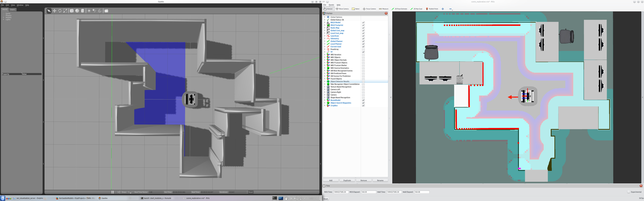This screenshot has height=201, width=644.
Task: Click the Duplicate display button
Action: (347, 180)
